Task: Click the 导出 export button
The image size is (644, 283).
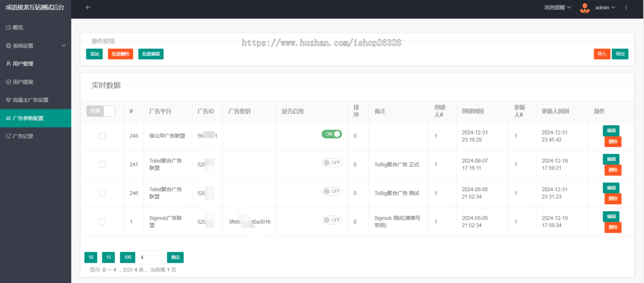Action: point(620,54)
